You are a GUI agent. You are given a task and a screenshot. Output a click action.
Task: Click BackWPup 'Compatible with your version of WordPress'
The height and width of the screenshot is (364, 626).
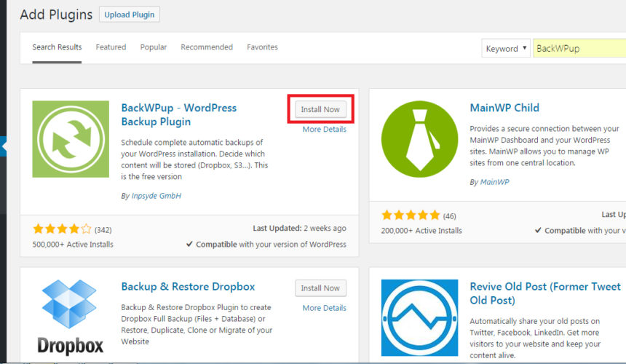point(266,245)
